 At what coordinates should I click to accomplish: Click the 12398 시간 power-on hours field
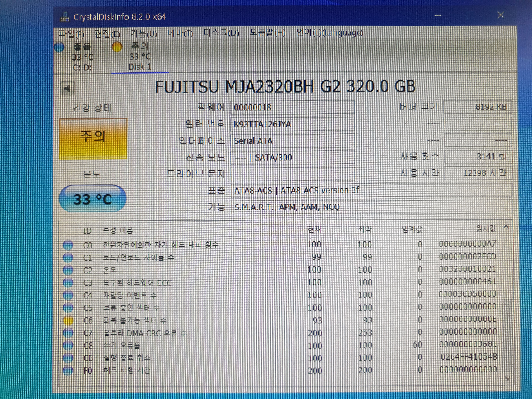point(478,173)
